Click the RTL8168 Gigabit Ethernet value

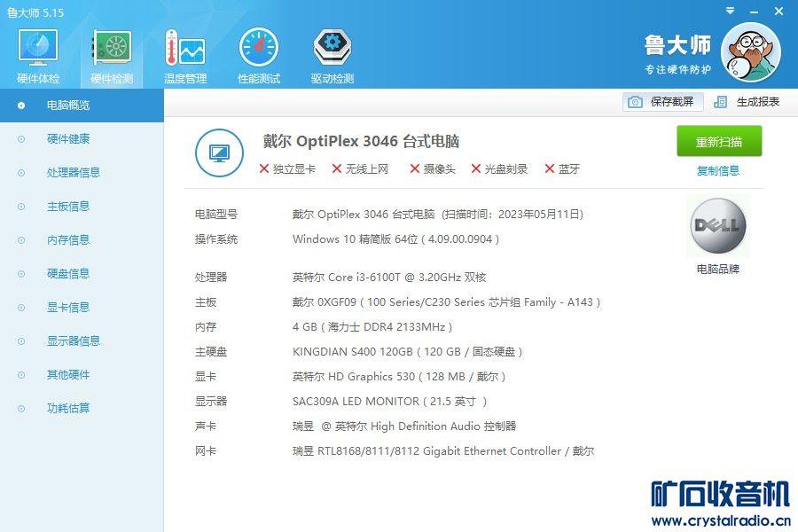pos(443,451)
